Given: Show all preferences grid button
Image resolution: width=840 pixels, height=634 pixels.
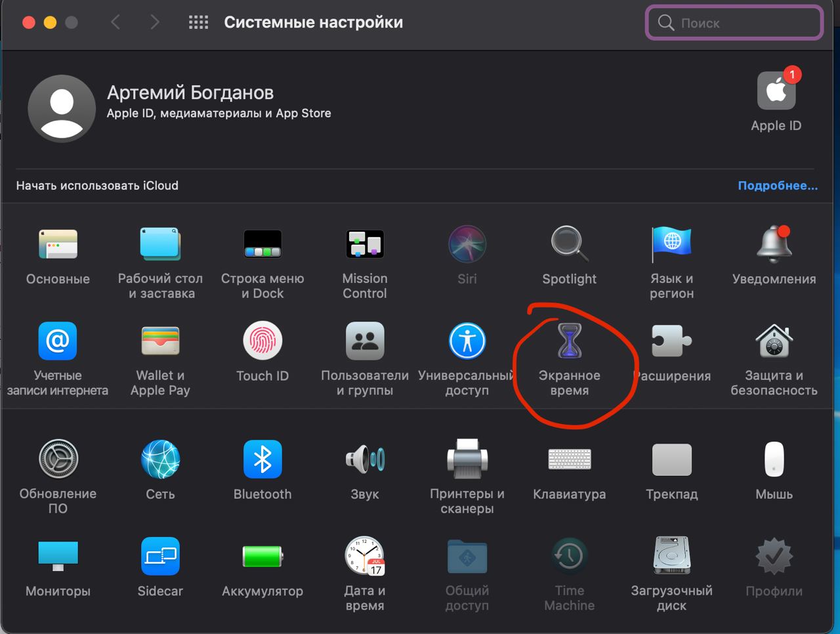Looking at the screenshot, I should pyautogui.click(x=198, y=22).
